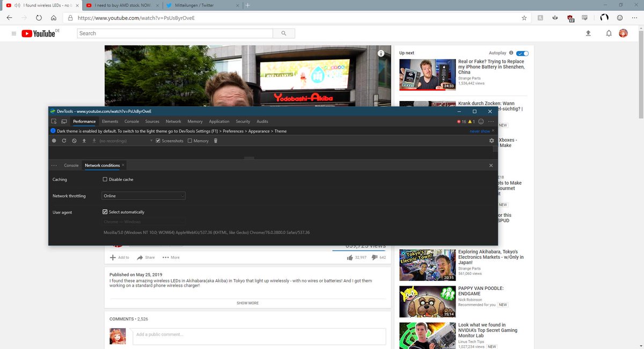
Task: Switch to the Application panel
Action: (x=219, y=121)
